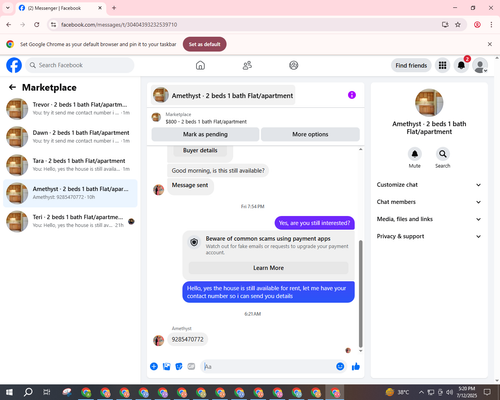
Task: Open new Chrome tab
Action: (114, 8)
